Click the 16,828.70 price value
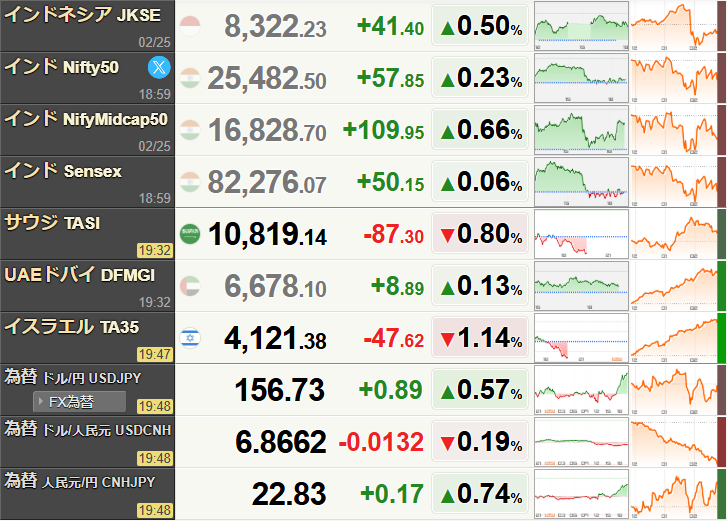Image resolution: width=727 pixels, height=521 pixels. click(267, 130)
